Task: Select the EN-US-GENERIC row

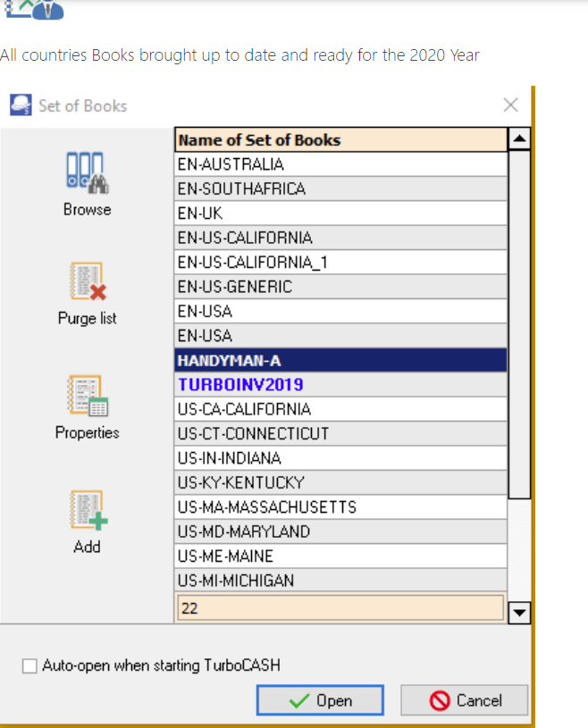Action: [x=340, y=287]
